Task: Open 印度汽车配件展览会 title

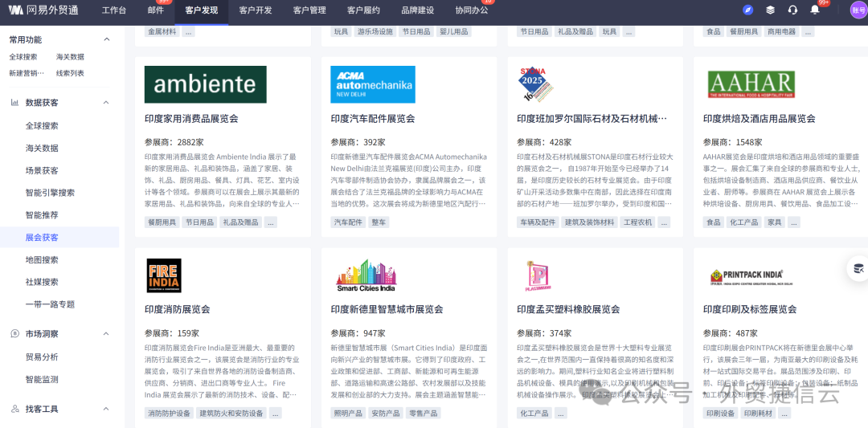Action: coord(373,119)
